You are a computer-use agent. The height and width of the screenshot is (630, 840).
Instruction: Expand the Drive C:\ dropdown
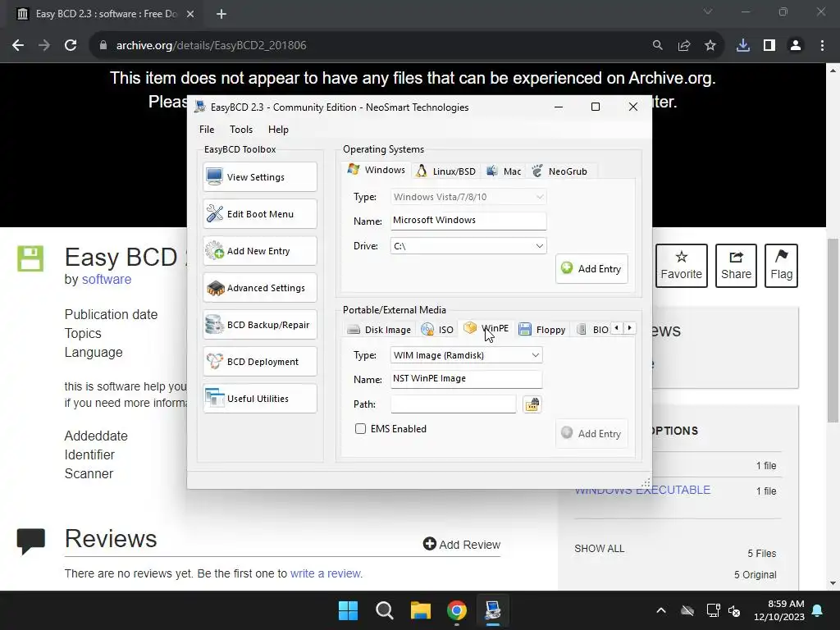tap(468, 246)
